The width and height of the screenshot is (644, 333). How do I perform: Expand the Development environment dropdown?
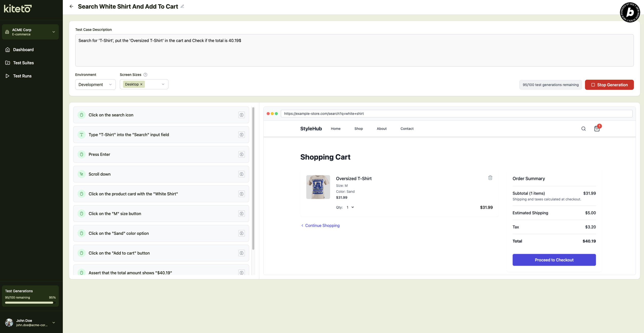[x=95, y=85]
